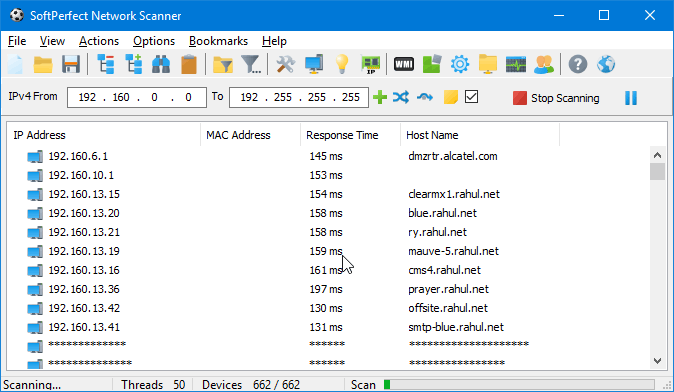Click the green waveform monitor icon

point(516,65)
